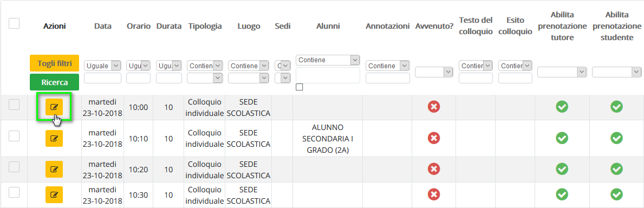Click the Togli filtri button
Viewport: 644px width, 208px height.
click(x=54, y=63)
